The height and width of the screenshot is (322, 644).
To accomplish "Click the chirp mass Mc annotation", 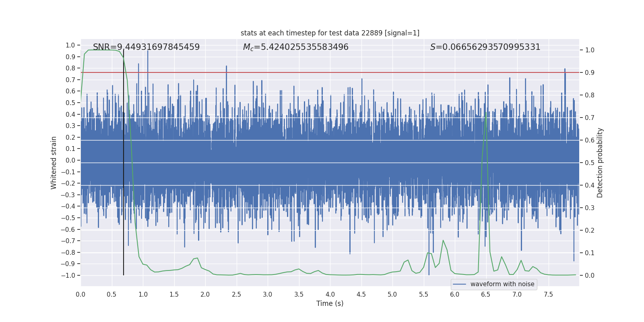I will tap(295, 47).
